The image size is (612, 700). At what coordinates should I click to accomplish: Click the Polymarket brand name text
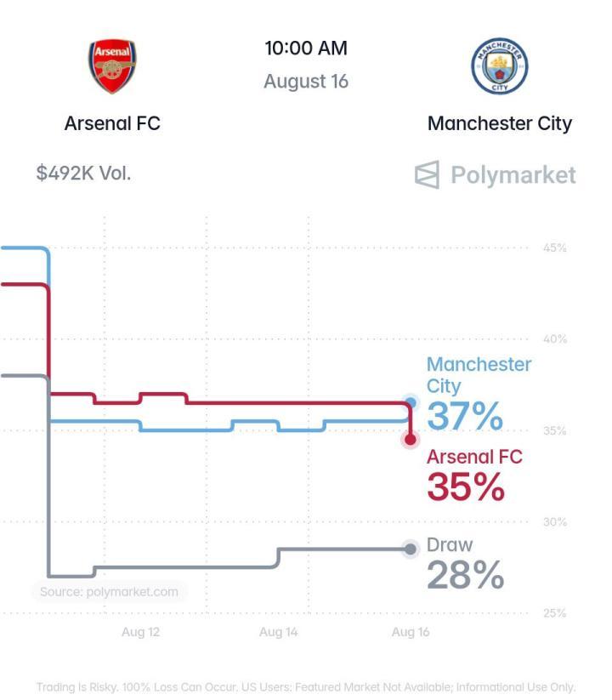point(513,175)
